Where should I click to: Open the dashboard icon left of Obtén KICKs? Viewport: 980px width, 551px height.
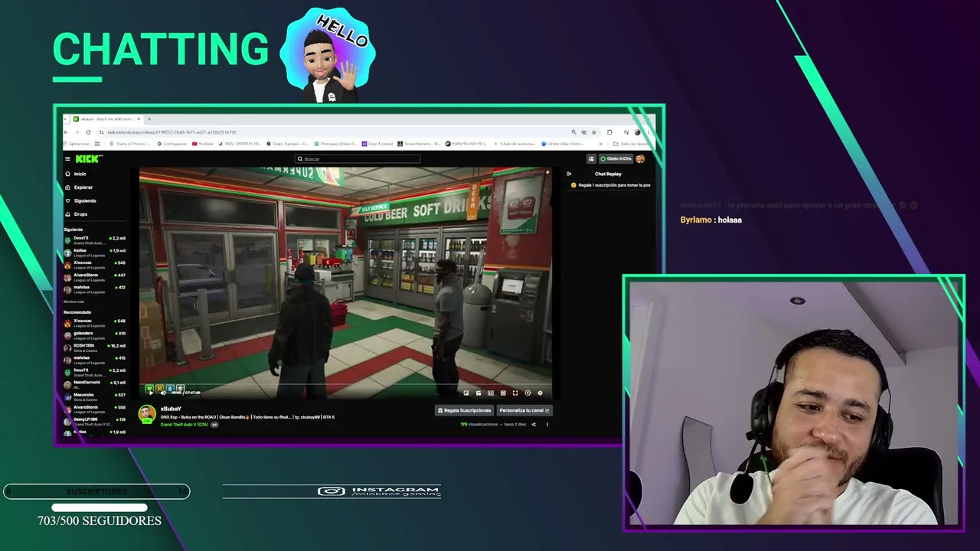(x=591, y=159)
